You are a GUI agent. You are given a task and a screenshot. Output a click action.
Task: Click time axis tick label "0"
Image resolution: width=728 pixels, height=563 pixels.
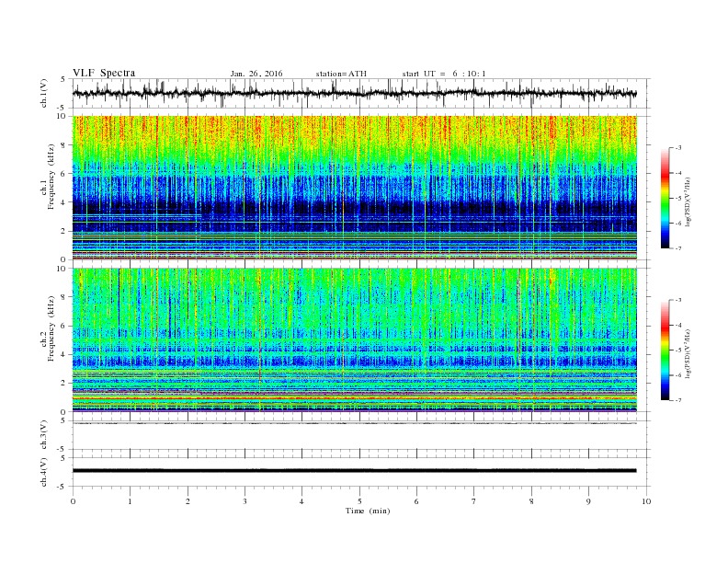click(x=73, y=501)
